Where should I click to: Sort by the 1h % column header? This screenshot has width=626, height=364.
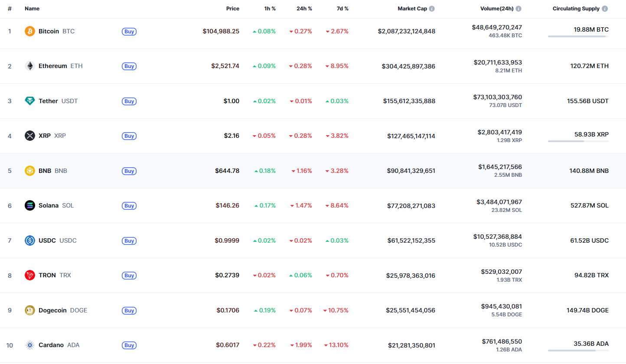coord(270,9)
